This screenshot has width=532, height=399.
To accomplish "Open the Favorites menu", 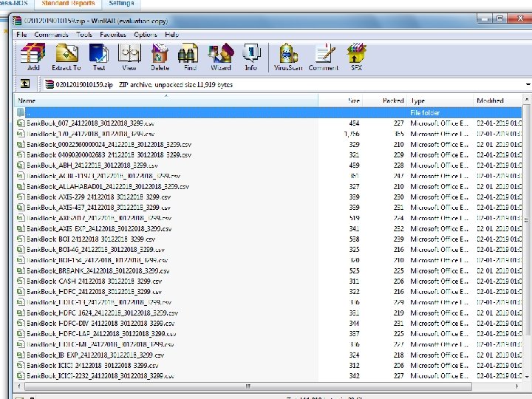I will [x=113, y=34].
